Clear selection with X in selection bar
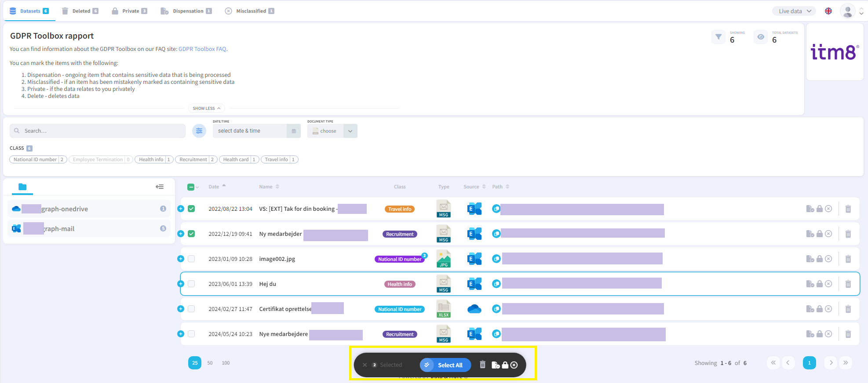 [365, 365]
